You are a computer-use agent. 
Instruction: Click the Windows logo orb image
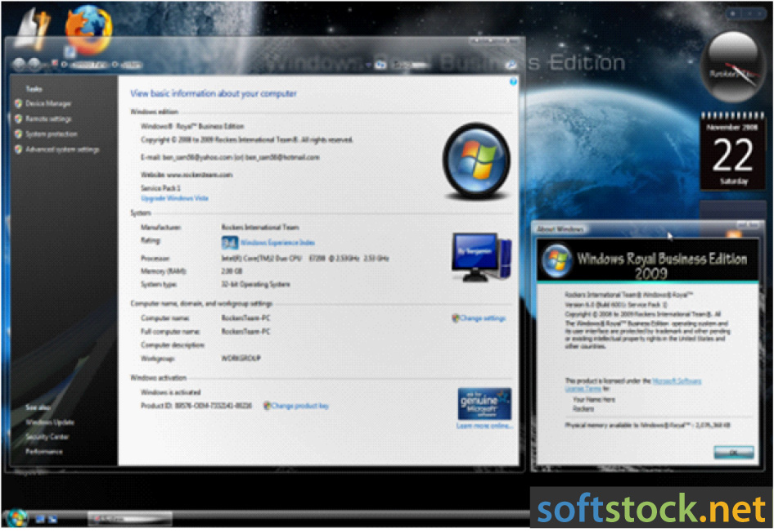click(x=476, y=160)
